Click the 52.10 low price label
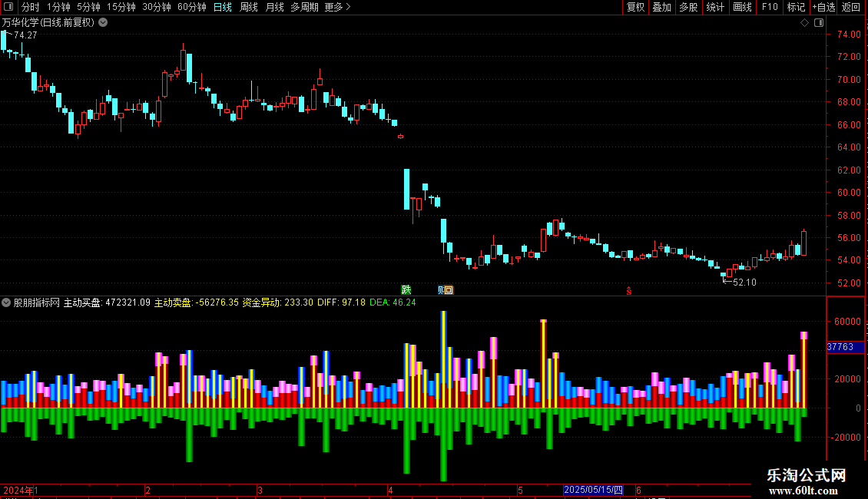Image resolution: width=868 pixels, height=499 pixels. coord(744,283)
